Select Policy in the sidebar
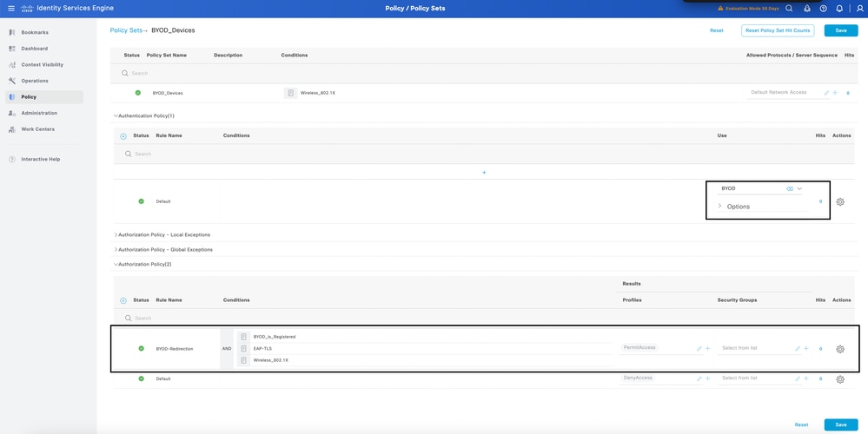Screen dimensions: 868x434 click(44, 96)
